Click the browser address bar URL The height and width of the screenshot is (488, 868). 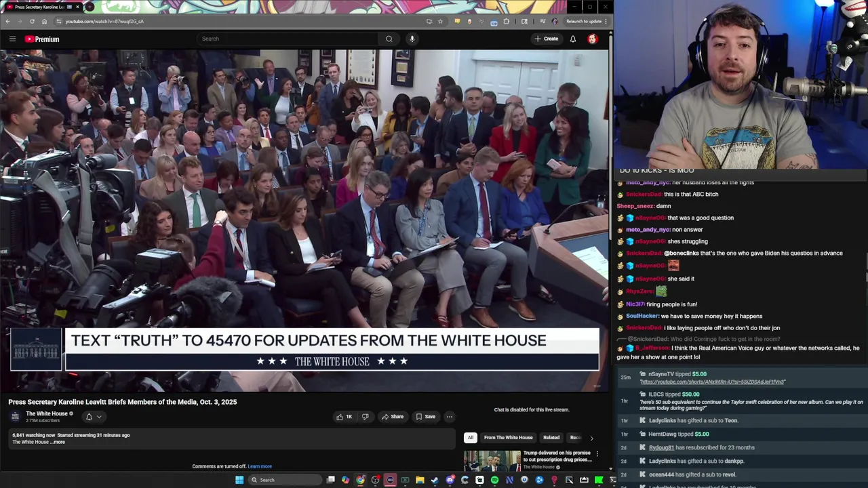tap(104, 21)
